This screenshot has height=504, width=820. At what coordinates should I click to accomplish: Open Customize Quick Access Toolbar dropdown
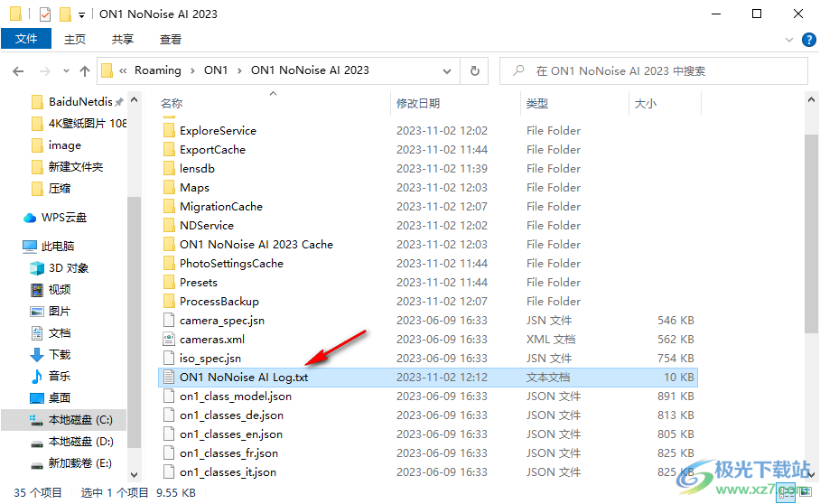click(81, 14)
